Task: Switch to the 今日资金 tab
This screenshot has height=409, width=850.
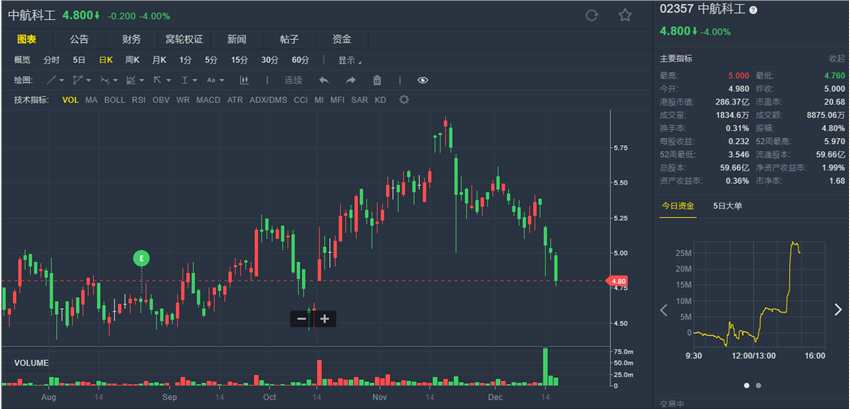Action: [x=678, y=206]
